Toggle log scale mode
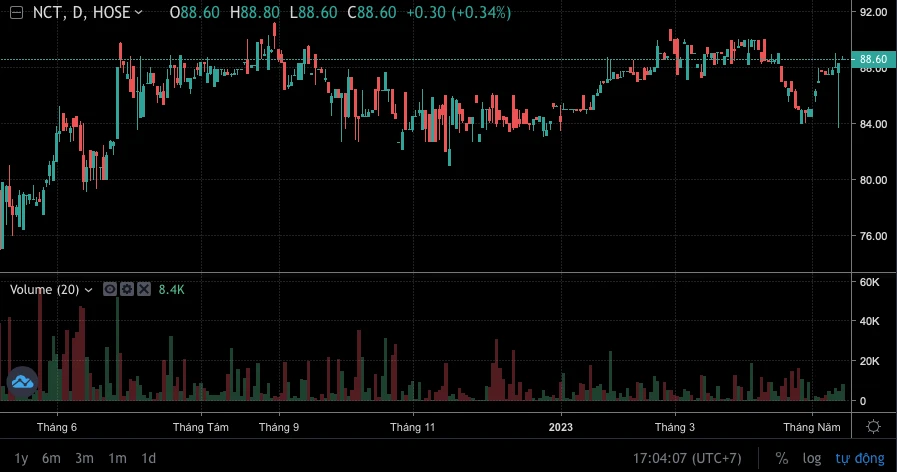Image resolution: width=897 pixels, height=472 pixels. 812,458
